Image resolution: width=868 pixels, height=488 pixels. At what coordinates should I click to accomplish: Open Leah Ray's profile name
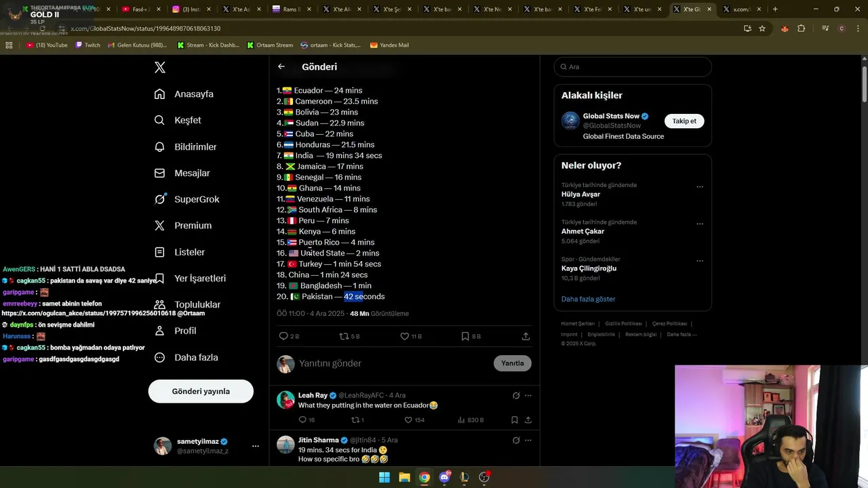point(313,395)
